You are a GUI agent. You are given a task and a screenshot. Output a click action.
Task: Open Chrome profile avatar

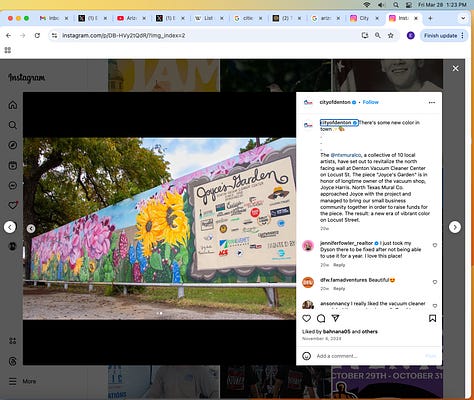pyautogui.click(x=411, y=35)
